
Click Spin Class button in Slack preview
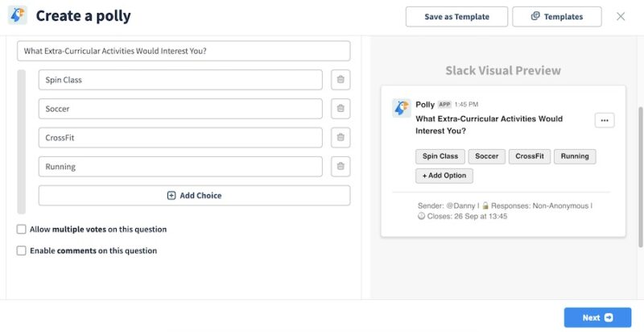[x=440, y=156]
